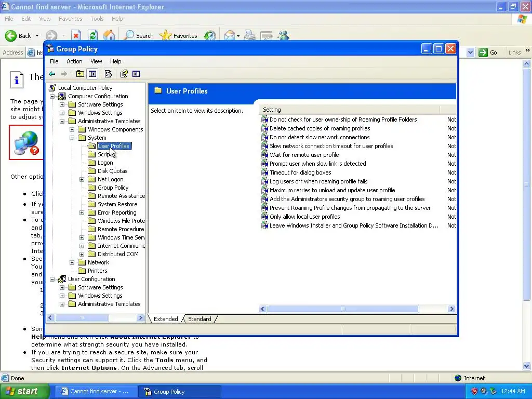The height and width of the screenshot is (399, 532).
Task: Open Group Policy File menu
Action: [x=54, y=61]
